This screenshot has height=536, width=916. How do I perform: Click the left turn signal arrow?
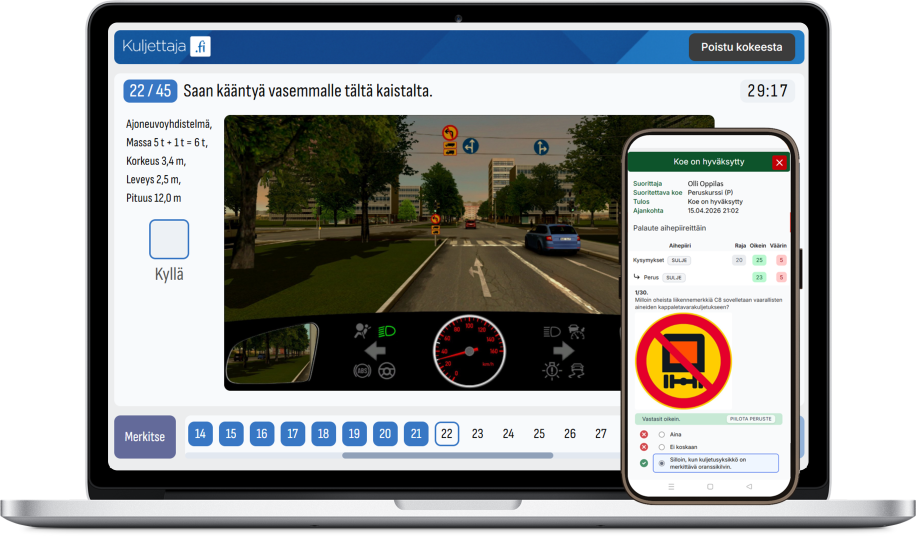pyautogui.click(x=376, y=351)
